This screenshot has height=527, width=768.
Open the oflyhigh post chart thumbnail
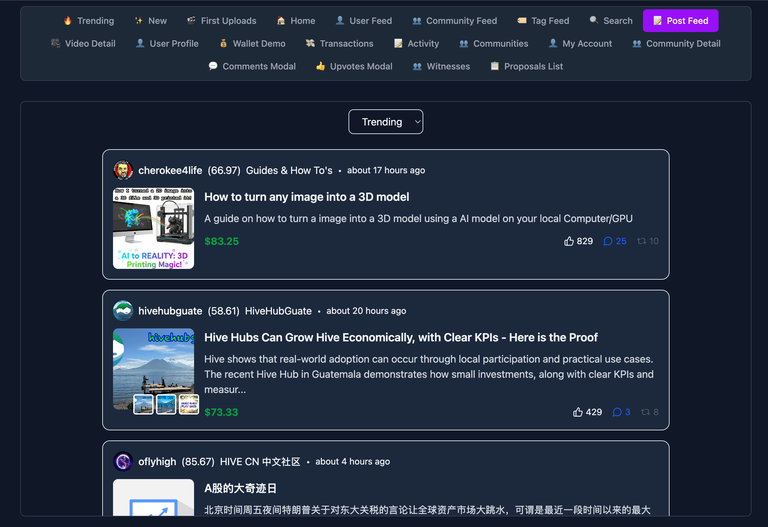tap(153, 497)
